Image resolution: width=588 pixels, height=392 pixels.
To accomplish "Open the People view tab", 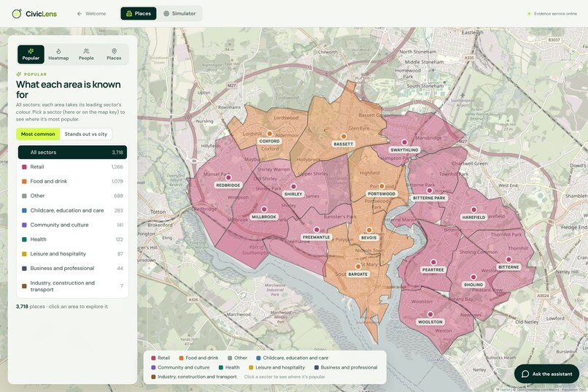I will tap(86, 55).
